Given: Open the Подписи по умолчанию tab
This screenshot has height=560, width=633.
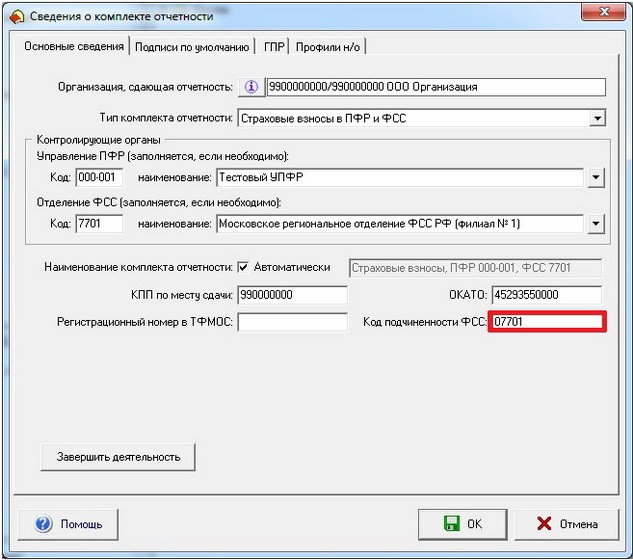Looking at the screenshot, I should coord(192,47).
